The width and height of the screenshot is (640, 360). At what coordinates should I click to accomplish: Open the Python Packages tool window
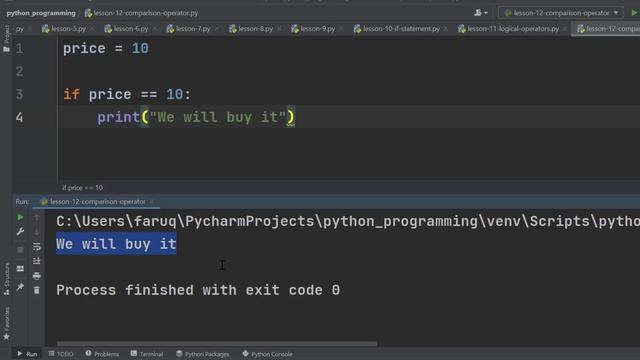coord(202,354)
